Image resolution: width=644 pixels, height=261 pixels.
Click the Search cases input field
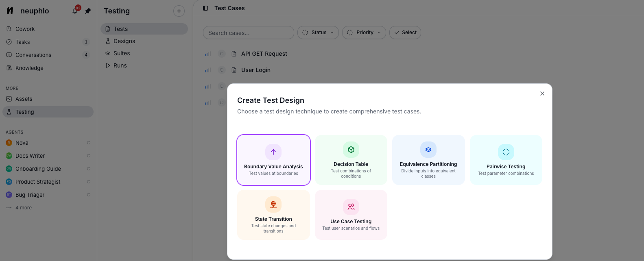pos(249,33)
